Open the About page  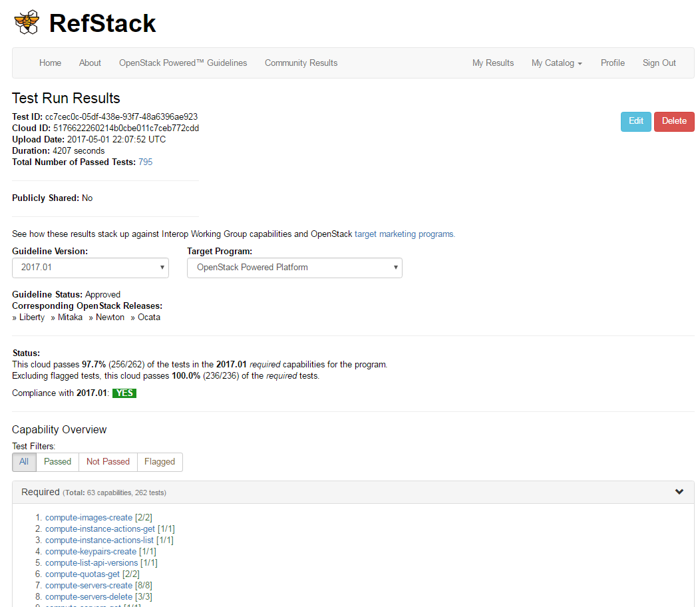pos(90,63)
